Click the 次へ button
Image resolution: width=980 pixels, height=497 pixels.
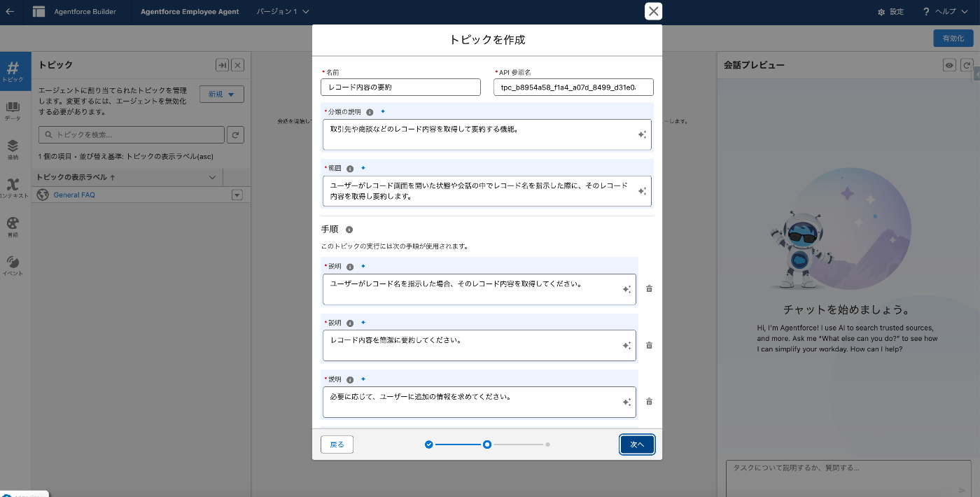(637, 444)
